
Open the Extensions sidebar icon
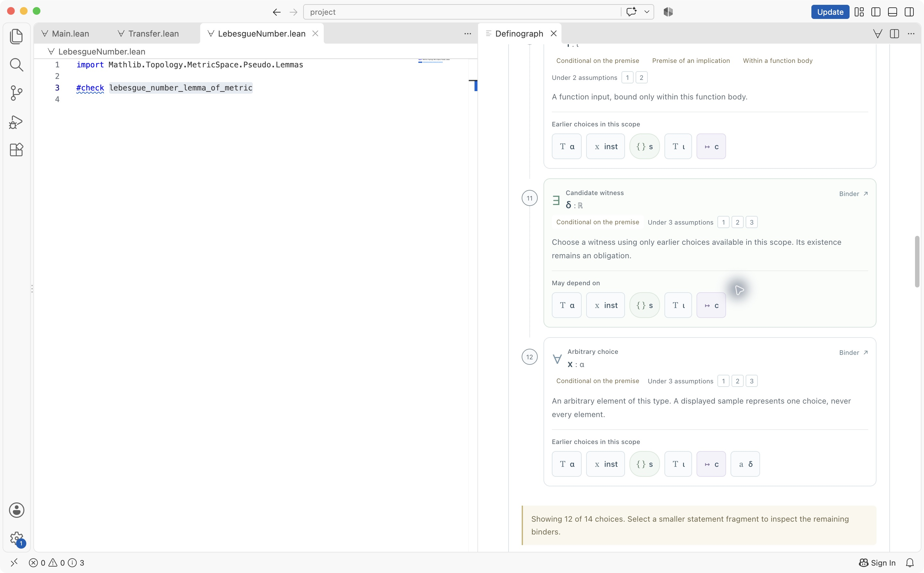point(16,150)
